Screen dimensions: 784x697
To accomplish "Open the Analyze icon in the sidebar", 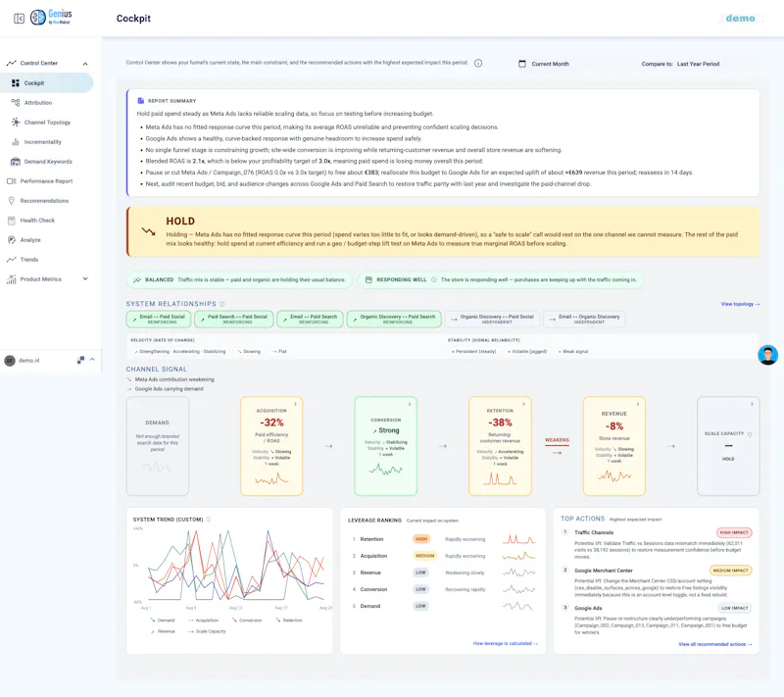I will [x=12, y=240].
